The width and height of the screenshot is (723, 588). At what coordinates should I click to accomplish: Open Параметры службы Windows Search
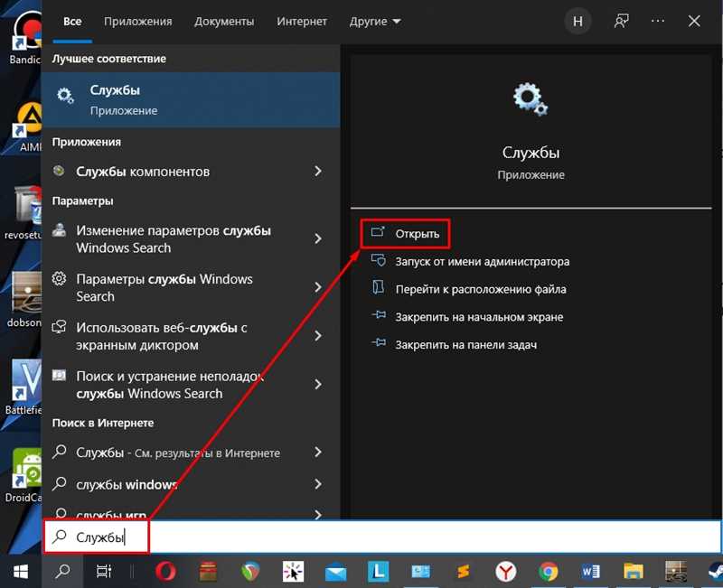(164, 287)
